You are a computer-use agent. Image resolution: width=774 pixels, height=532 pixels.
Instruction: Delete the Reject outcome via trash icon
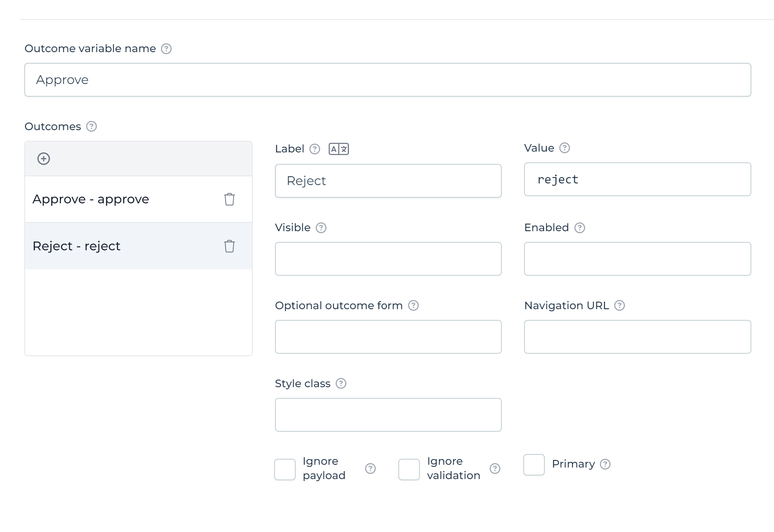(x=229, y=246)
